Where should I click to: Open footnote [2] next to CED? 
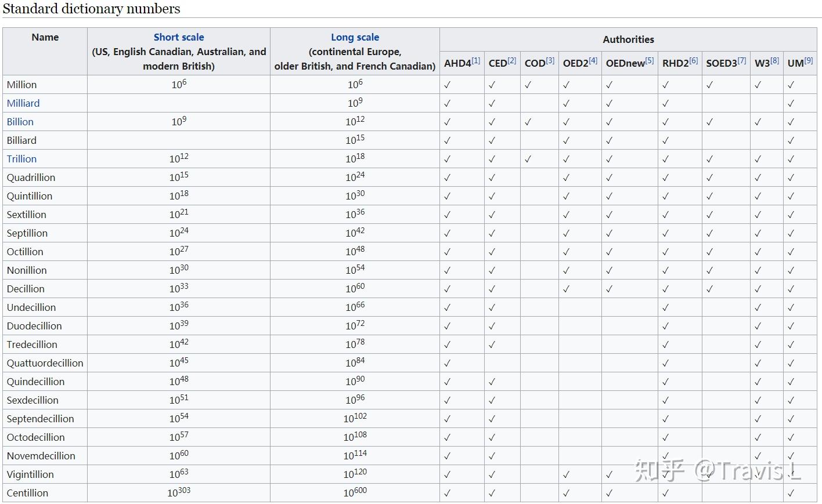[x=511, y=60]
